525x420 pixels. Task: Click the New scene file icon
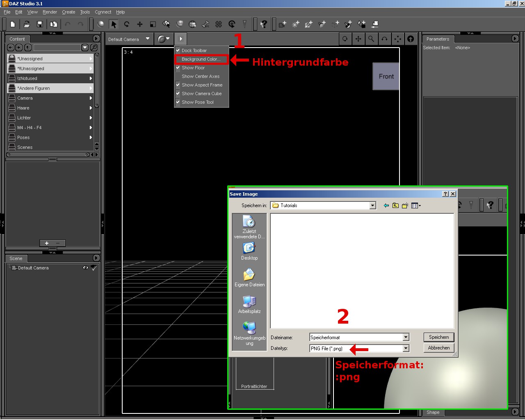click(x=13, y=24)
